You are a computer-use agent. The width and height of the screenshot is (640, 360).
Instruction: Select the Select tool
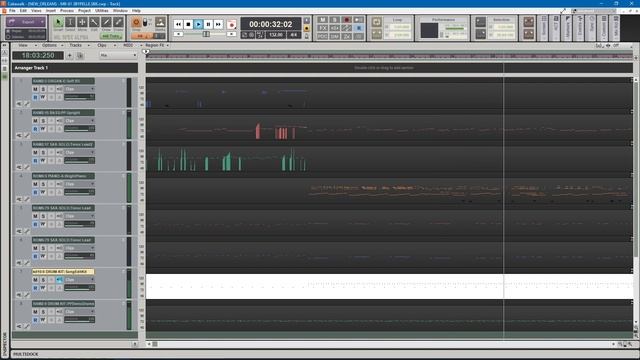[x=70, y=22]
